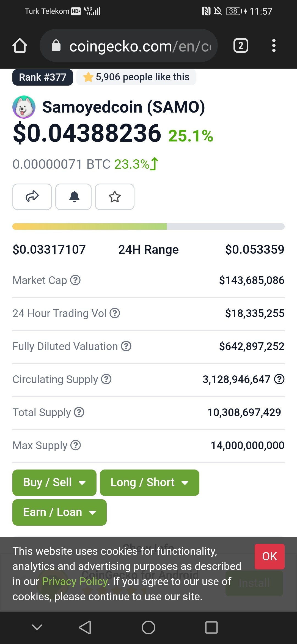
Task: Open Max Supply help icon
Action: [x=76, y=445]
